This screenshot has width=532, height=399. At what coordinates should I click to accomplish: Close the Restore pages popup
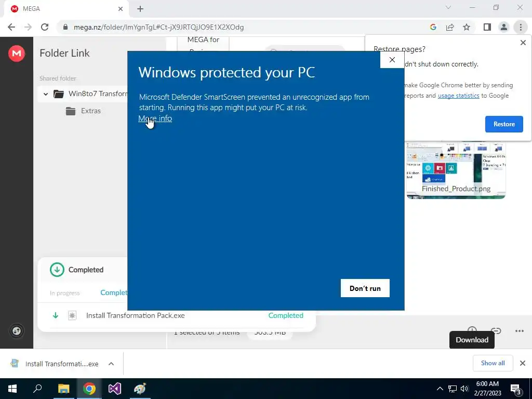[523, 43]
